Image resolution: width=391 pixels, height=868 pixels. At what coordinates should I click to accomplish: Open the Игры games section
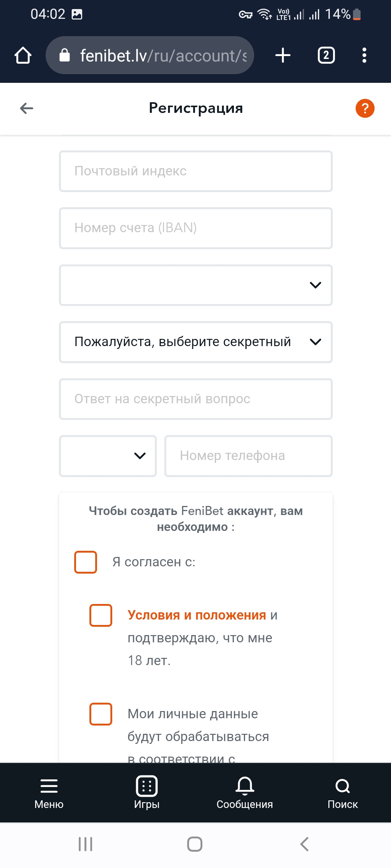147,792
